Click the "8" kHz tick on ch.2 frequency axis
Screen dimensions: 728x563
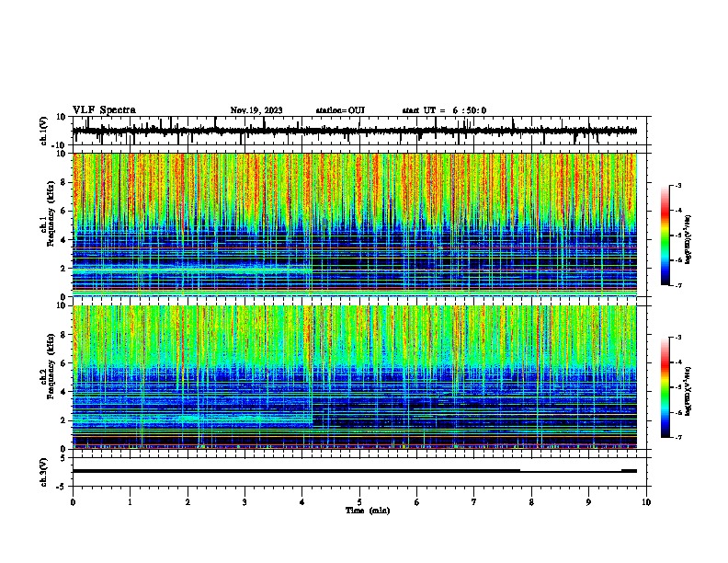(x=63, y=334)
